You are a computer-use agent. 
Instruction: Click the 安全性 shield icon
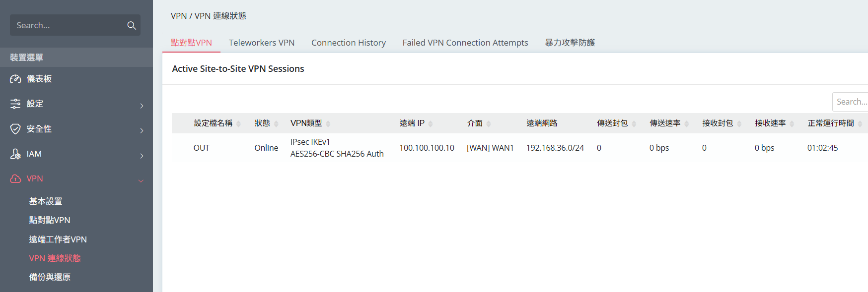tap(15, 129)
